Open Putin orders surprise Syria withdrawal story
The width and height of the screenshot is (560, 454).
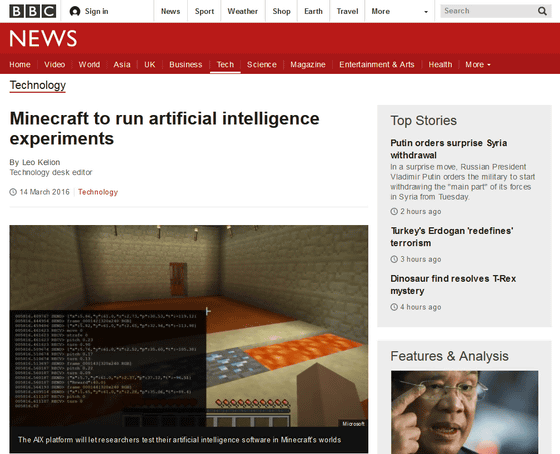449,149
